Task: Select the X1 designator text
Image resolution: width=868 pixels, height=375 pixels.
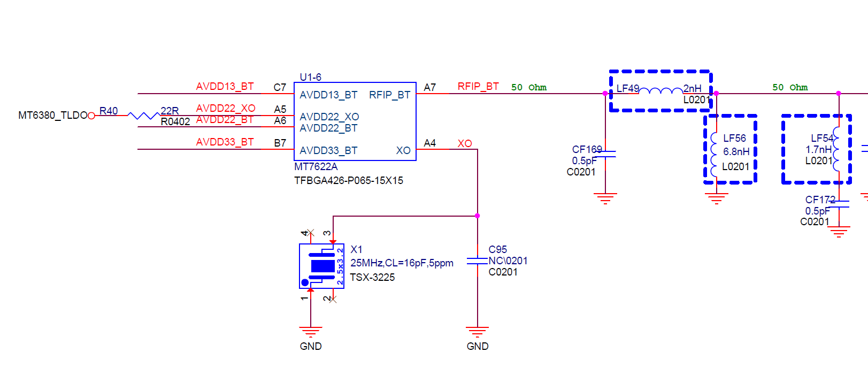Action: [356, 249]
